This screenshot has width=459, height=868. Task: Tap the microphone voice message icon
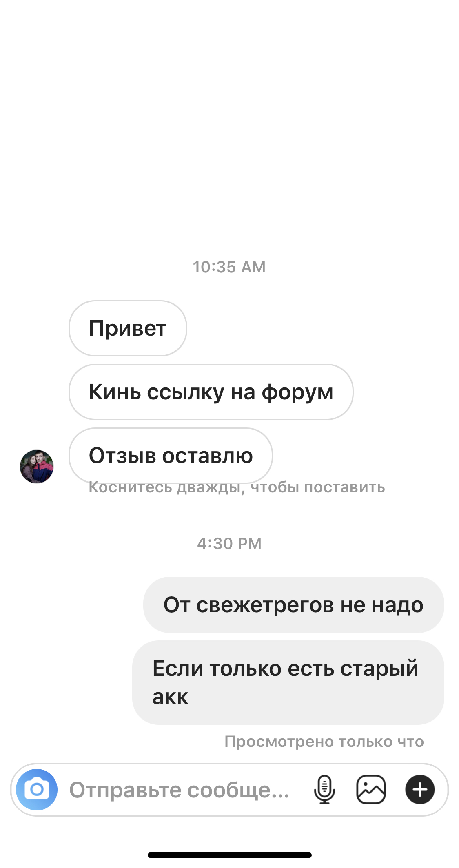tap(324, 789)
